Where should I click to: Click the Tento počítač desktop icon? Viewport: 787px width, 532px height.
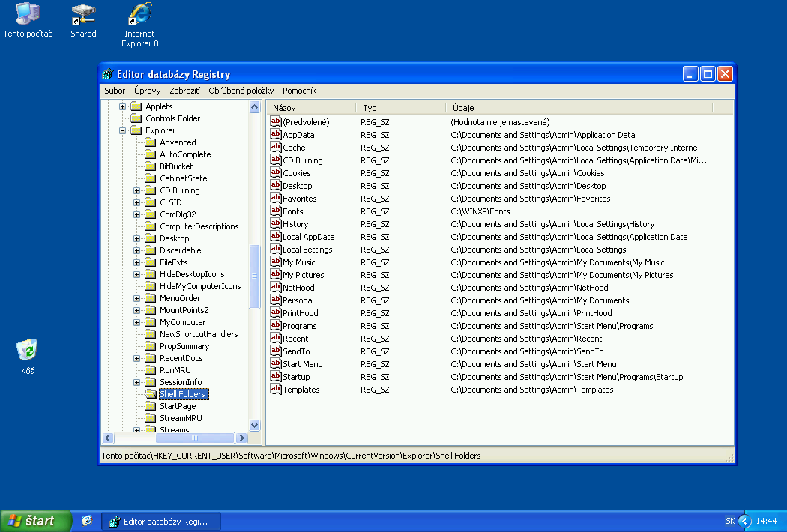(28, 15)
